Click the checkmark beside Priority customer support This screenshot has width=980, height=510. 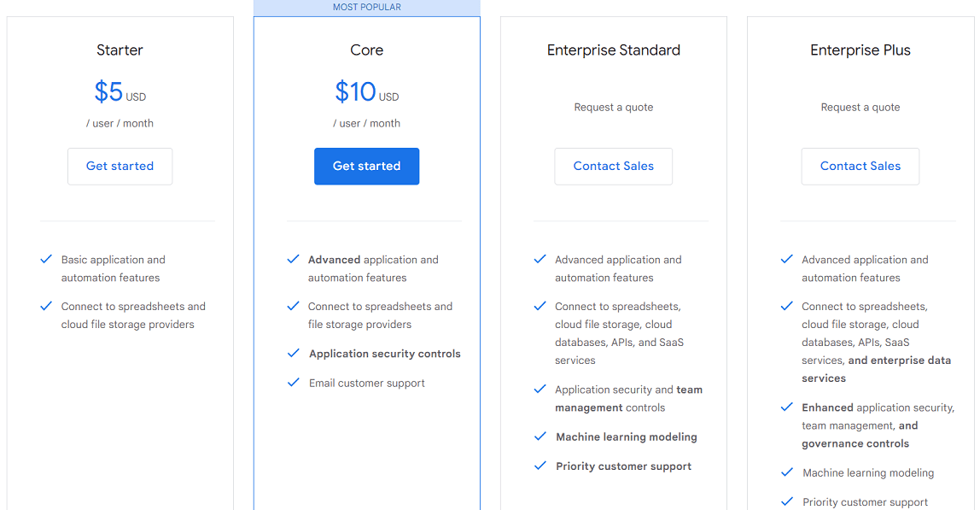pyautogui.click(x=540, y=466)
